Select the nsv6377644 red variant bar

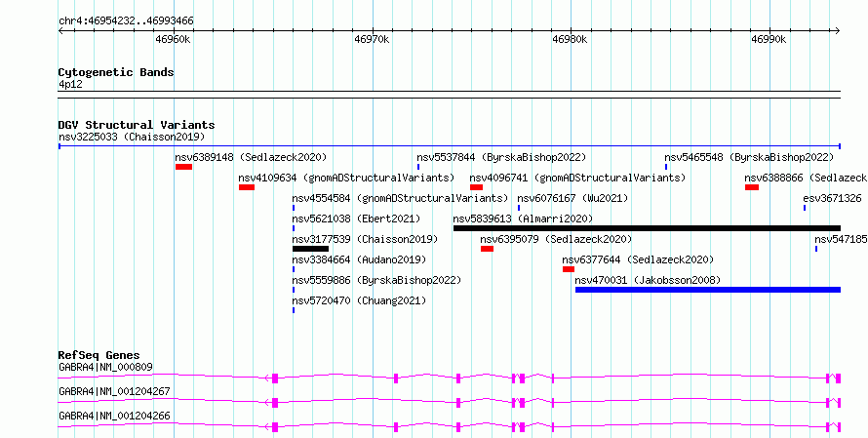[569, 269]
